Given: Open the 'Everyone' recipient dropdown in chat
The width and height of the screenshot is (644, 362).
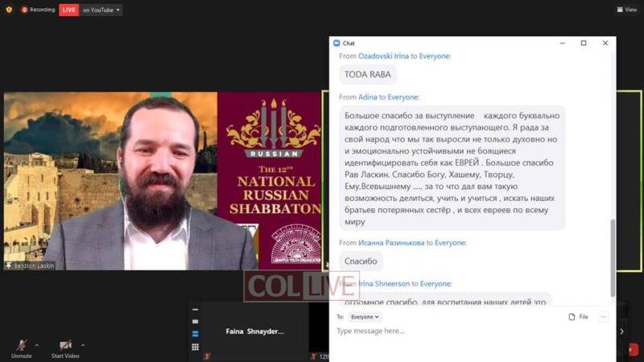Looking at the screenshot, I should point(365,317).
